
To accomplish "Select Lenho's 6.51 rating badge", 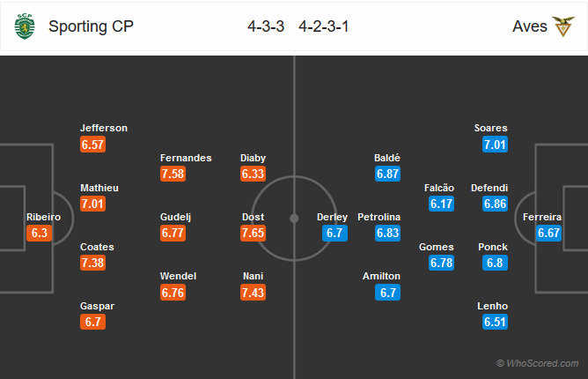I will coord(495,322).
